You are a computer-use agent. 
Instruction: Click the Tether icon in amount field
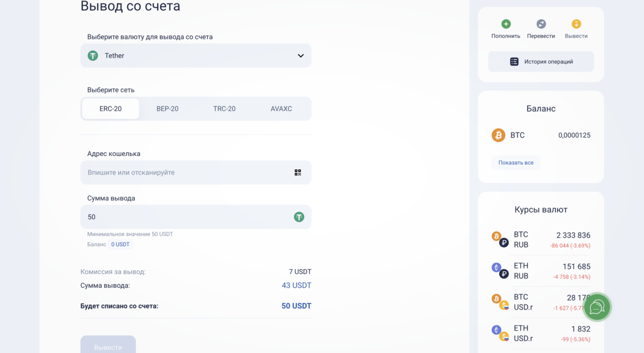pyautogui.click(x=299, y=217)
